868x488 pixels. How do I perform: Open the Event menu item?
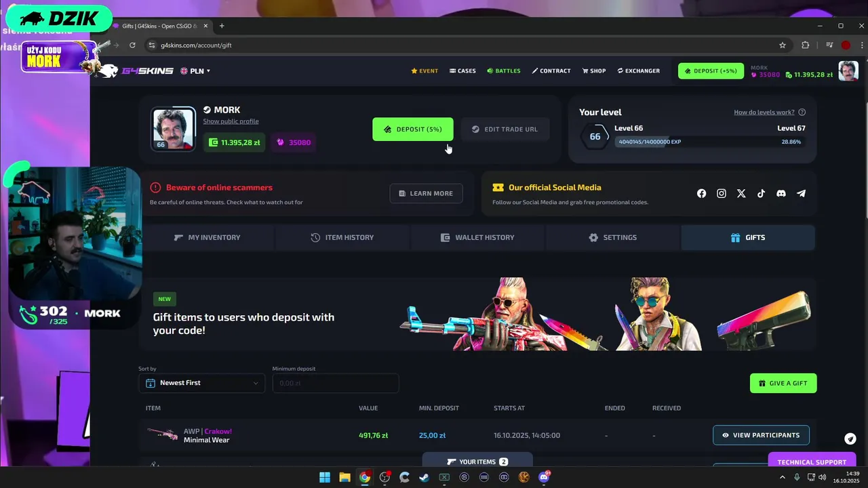tap(425, 70)
